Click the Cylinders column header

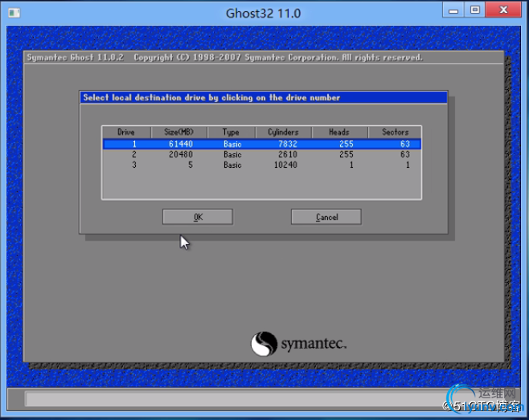click(283, 133)
